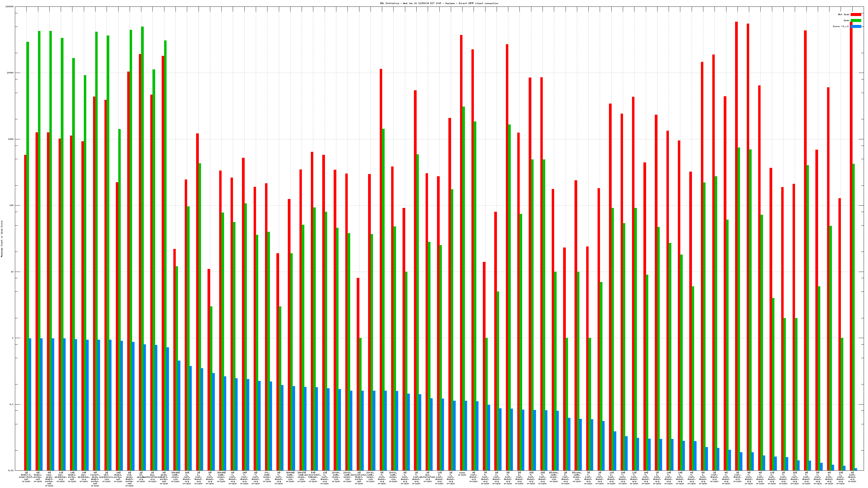Click the first x-axis label dnsbl-2.uceprotect.net
Screen dimensions: 868x488
[26, 477]
